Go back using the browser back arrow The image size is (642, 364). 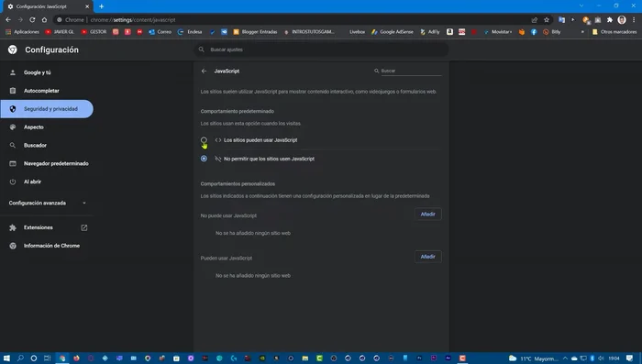click(x=8, y=19)
